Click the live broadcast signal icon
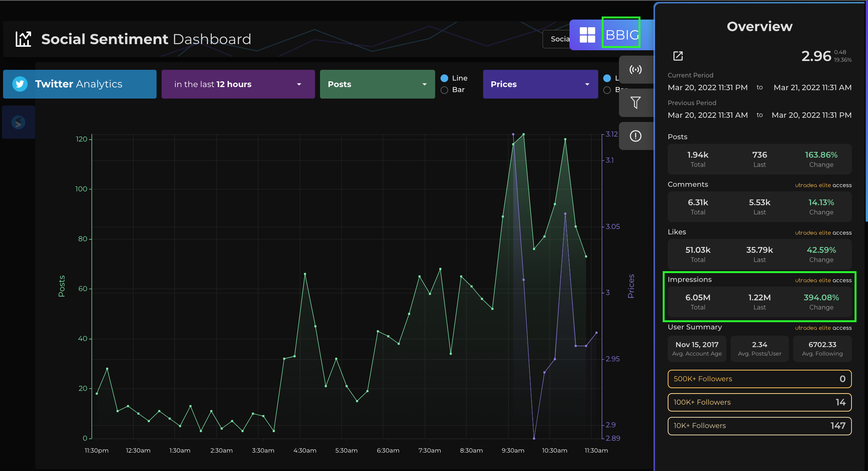The image size is (868, 471). coord(635,69)
